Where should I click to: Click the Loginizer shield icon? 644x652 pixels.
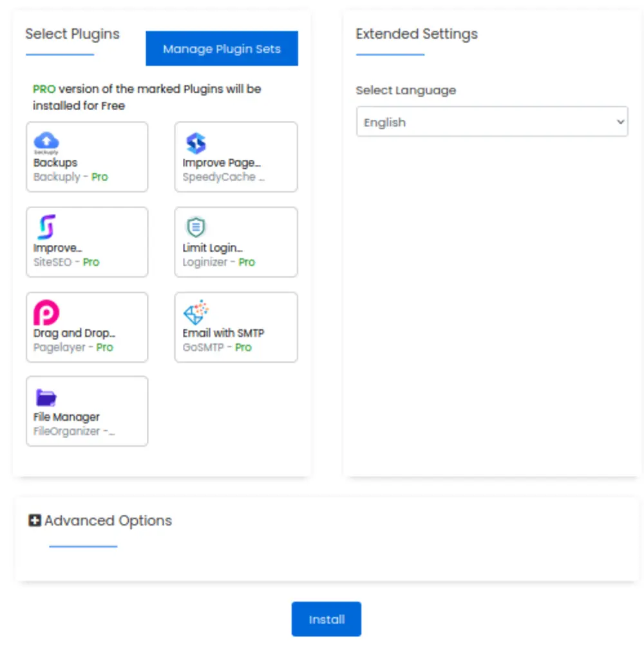click(x=196, y=227)
